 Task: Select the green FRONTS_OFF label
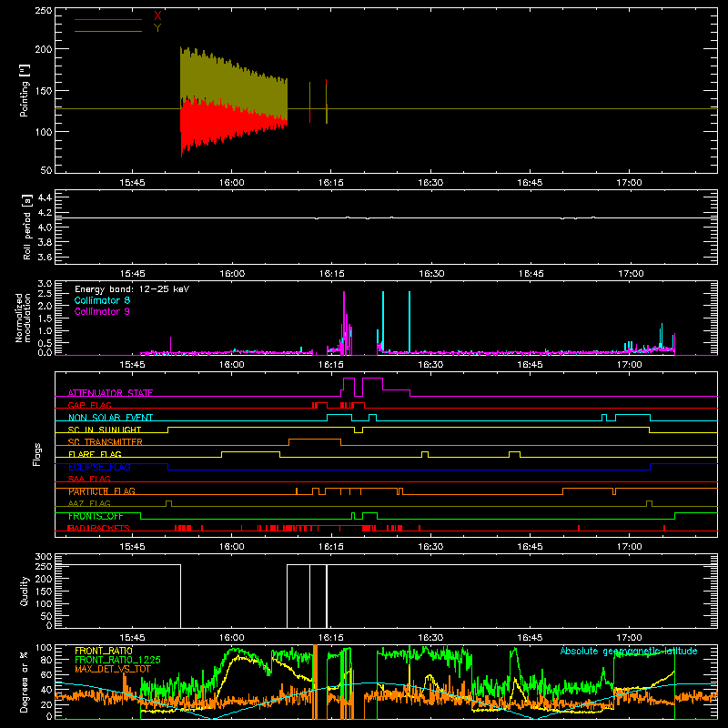96,516
